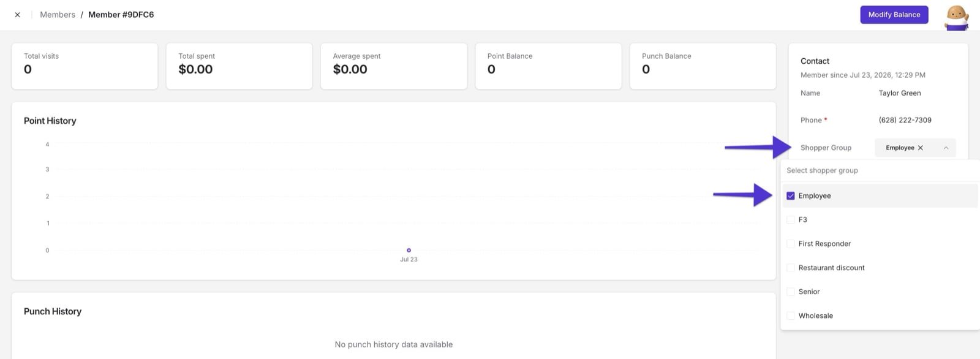Open the Shopper Group combo box
Screen dimensions: 980x359
[x=915, y=148]
